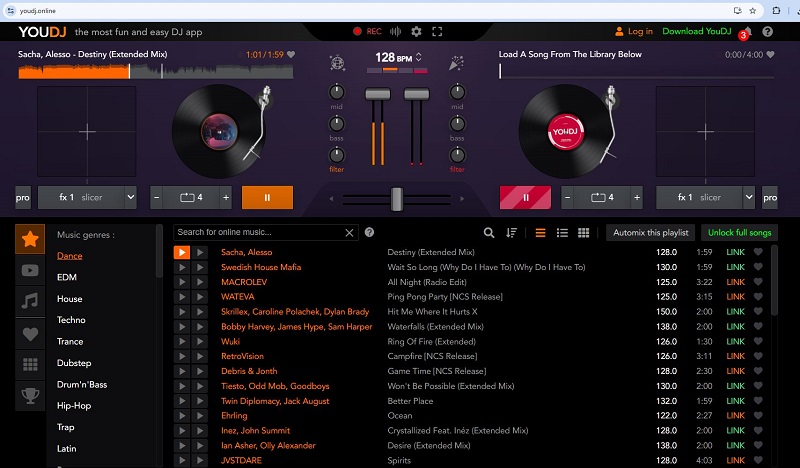Image resolution: width=800 pixels, height=468 pixels.
Task: Select the Dance genre
Action: [69, 256]
